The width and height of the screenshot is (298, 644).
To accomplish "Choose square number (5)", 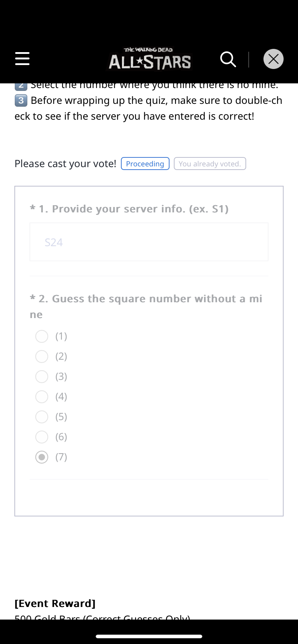I will pos(42,417).
